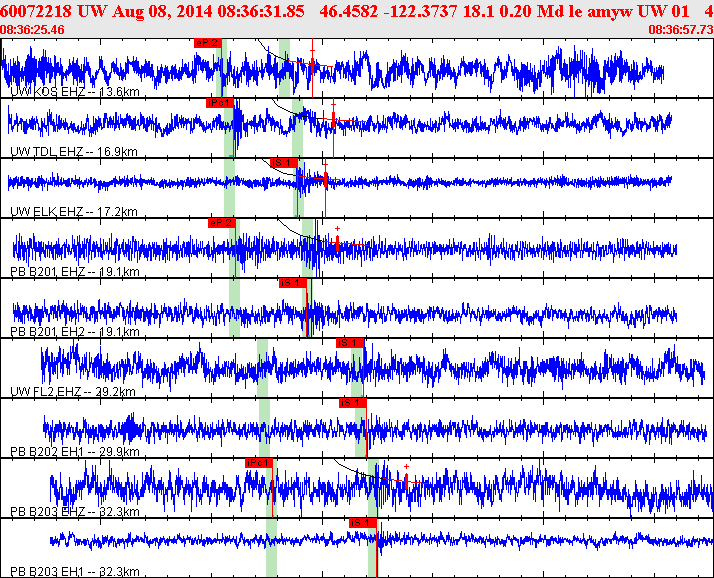Viewport: 714px width, 578px height.
Task: Click the end time 08:36:57.73 label
Action: (680, 30)
